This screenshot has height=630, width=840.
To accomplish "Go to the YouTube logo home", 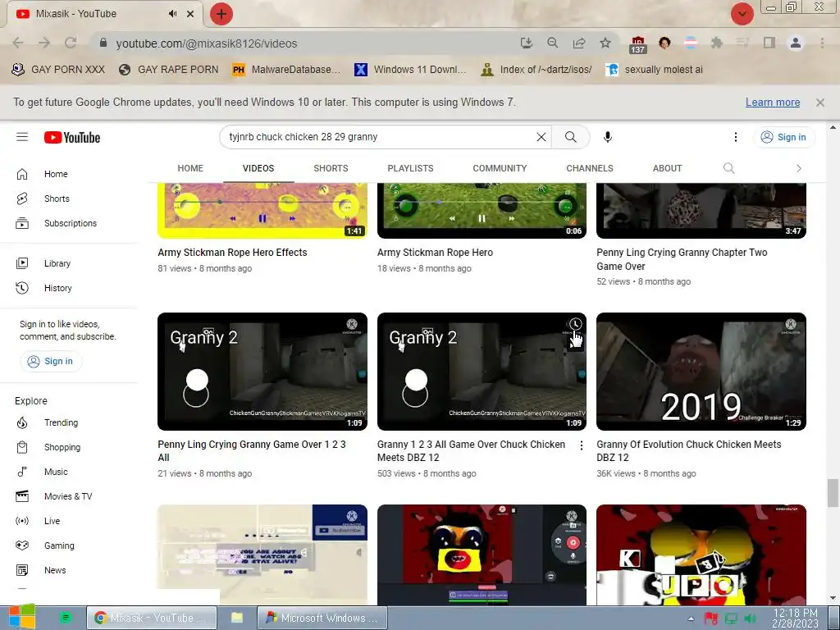I will (x=72, y=138).
